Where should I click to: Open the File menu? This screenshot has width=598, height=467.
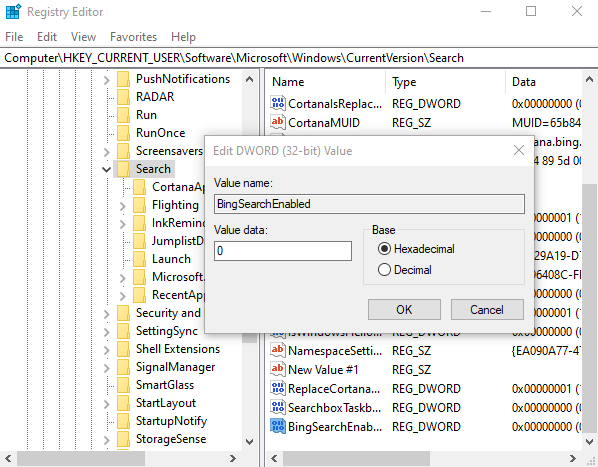coord(14,37)
